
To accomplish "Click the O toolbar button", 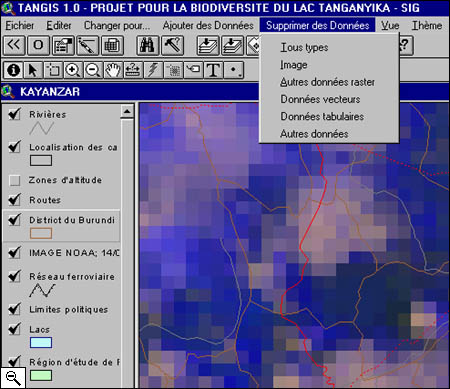I will (38, 45).
